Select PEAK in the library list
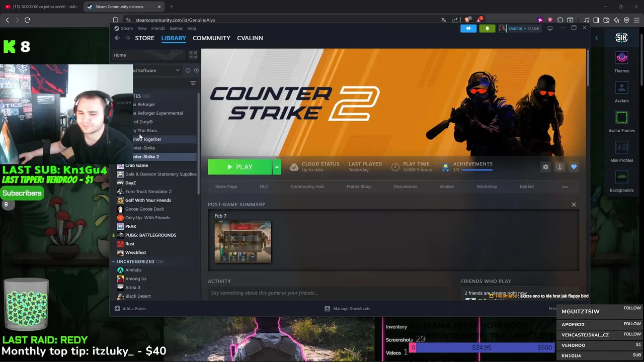The image size is (644, 362). click(131, 226)
